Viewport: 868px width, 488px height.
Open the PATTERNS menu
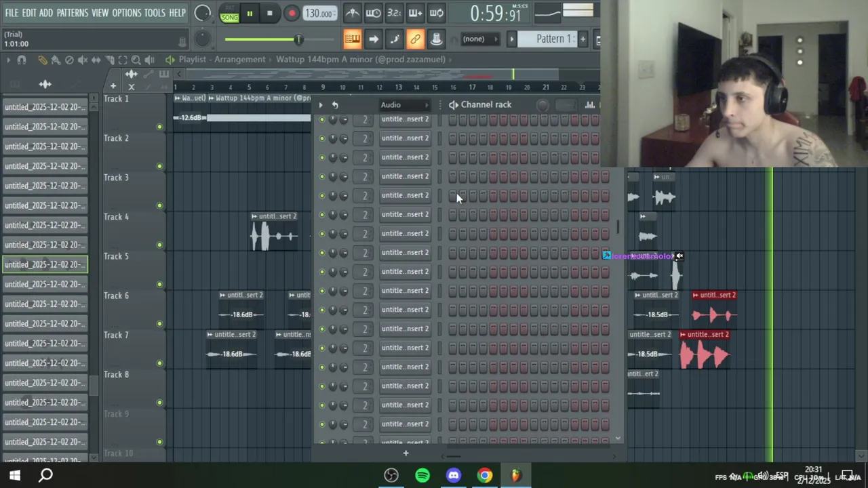72,13
